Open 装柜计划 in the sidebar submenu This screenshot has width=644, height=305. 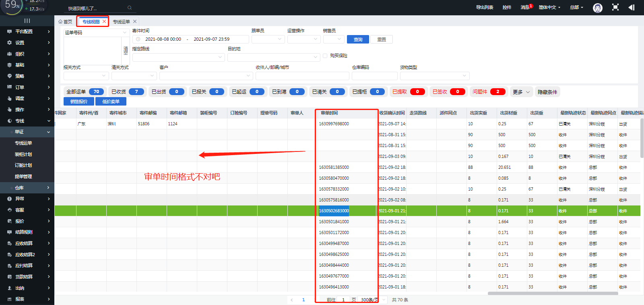tap(23, 154)
